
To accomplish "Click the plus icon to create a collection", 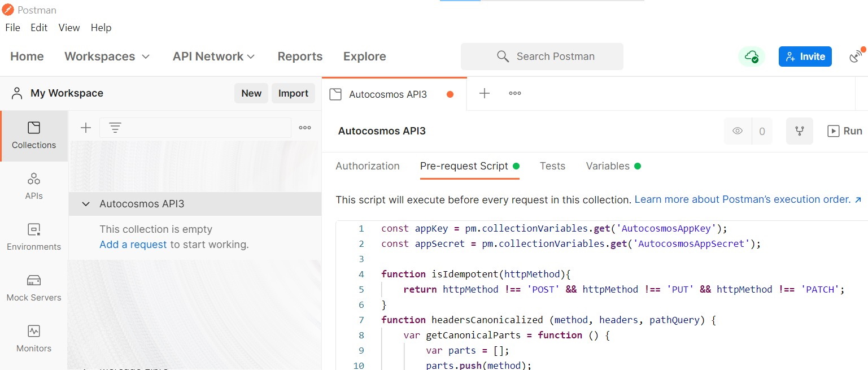I will tap(86, 128).
